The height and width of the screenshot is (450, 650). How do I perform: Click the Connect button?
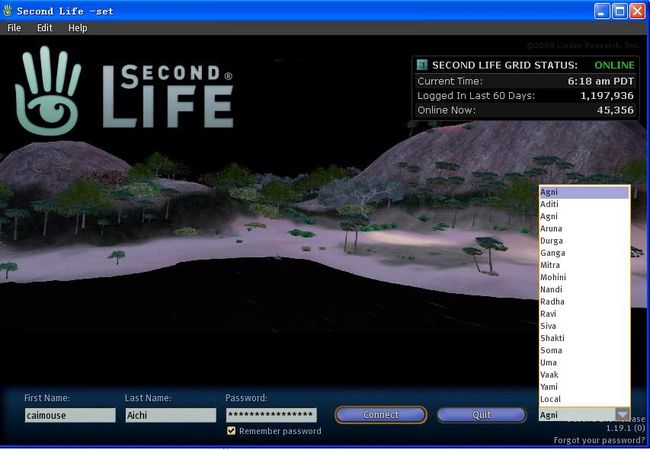point(381,415)
